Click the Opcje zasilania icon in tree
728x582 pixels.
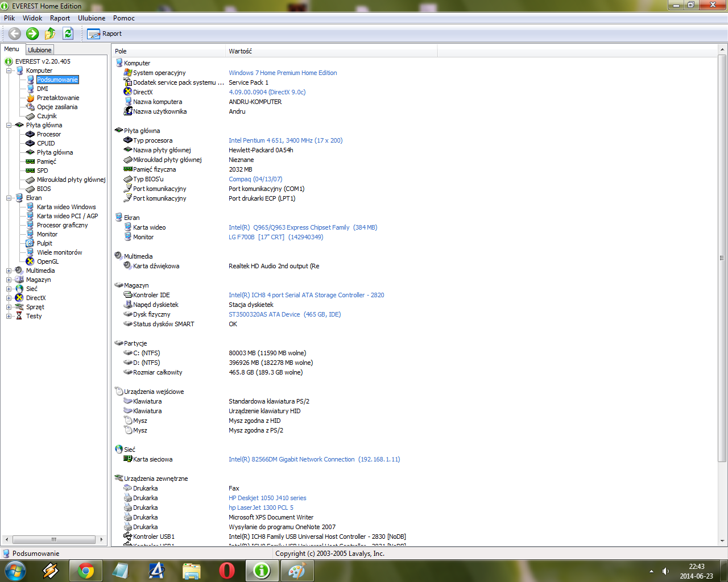[x=30, y=107]
